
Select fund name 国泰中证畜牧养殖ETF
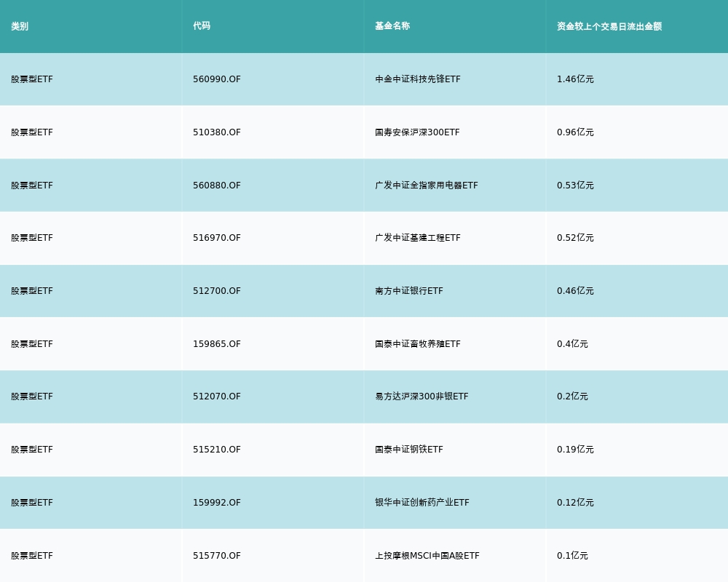(418, 344)
